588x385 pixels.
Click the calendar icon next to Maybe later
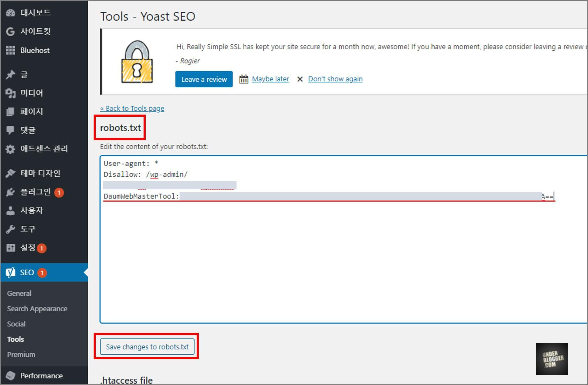(244, 79)
